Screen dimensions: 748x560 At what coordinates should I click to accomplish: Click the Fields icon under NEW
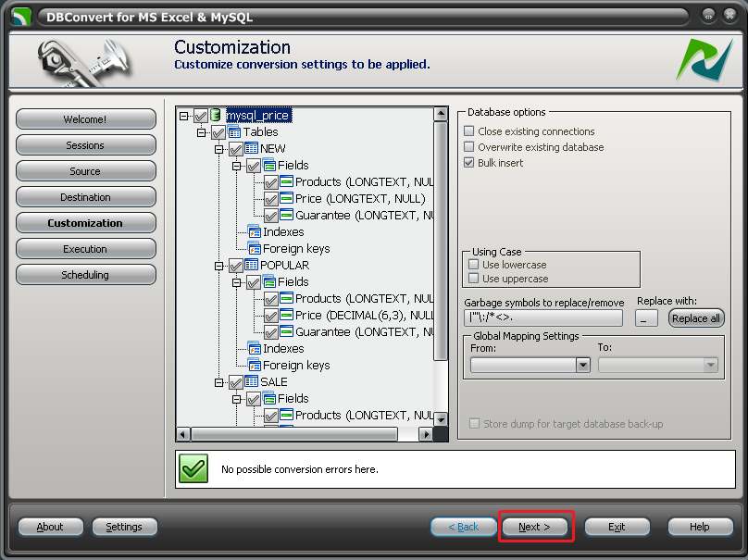pyautogui.click(x=269, y=165)
